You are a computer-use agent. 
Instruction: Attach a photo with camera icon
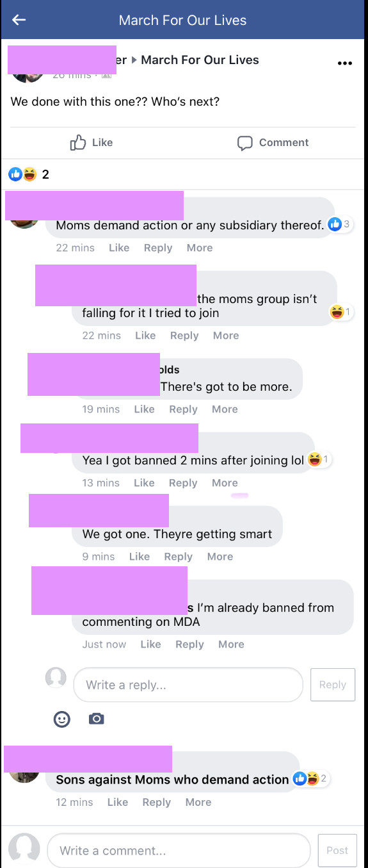97,719
